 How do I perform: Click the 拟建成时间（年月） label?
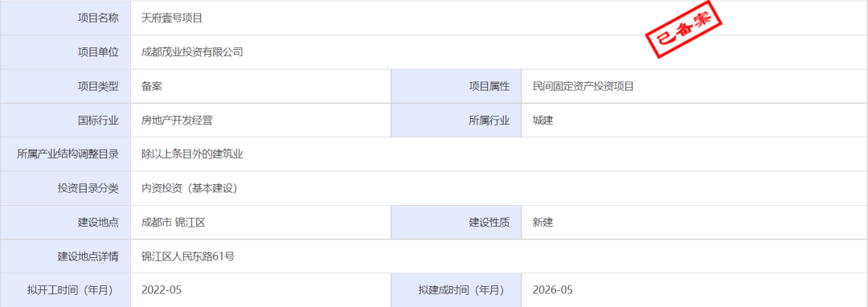(x=461, y=290)
